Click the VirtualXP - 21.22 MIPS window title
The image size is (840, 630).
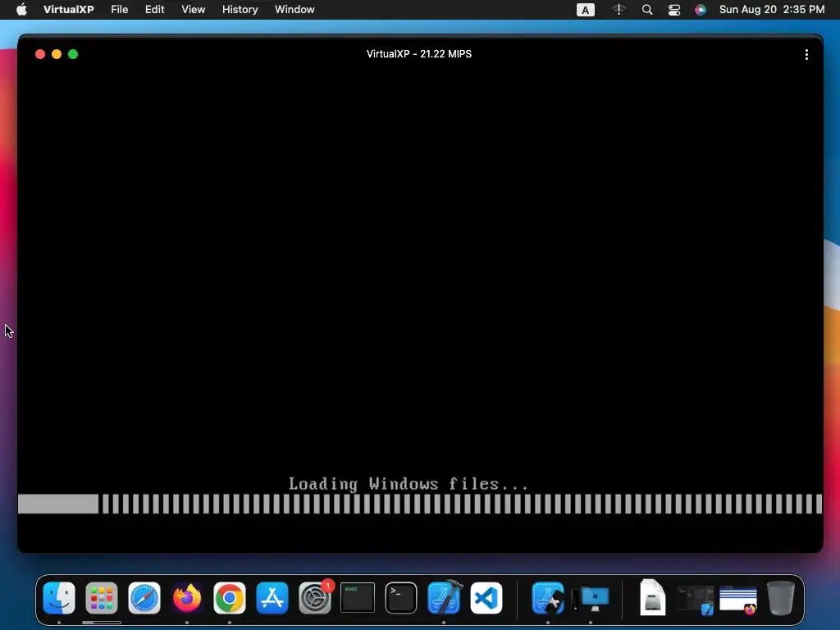419,54
